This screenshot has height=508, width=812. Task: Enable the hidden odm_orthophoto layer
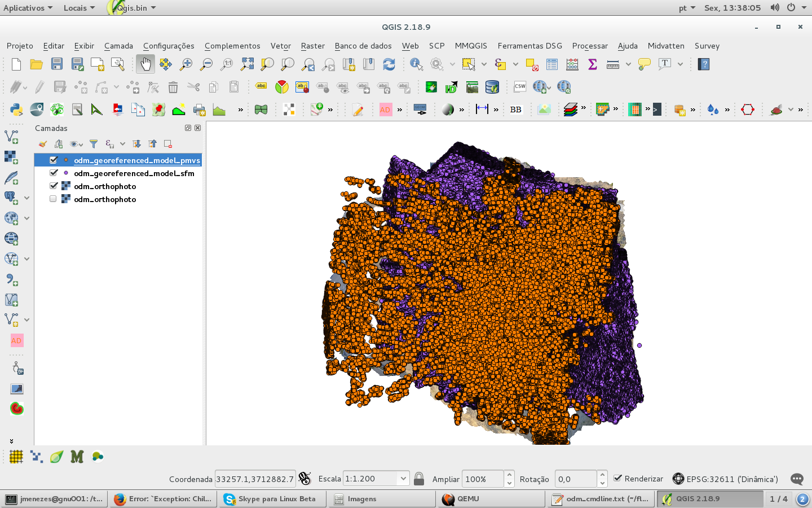[x=53, y=199]
